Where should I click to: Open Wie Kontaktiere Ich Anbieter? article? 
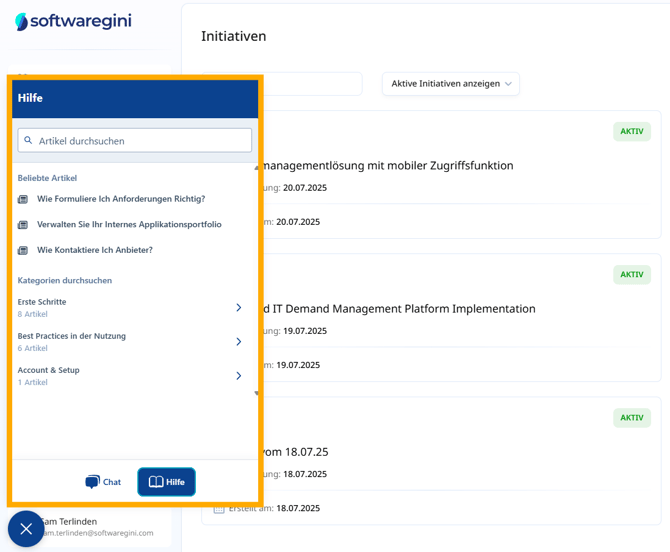coord(95,250)
